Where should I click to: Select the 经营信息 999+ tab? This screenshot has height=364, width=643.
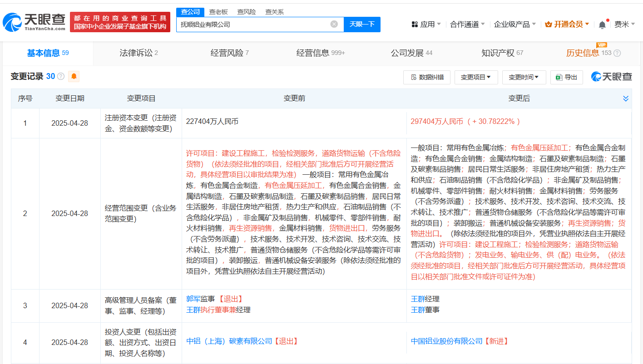tap(321, 53)
